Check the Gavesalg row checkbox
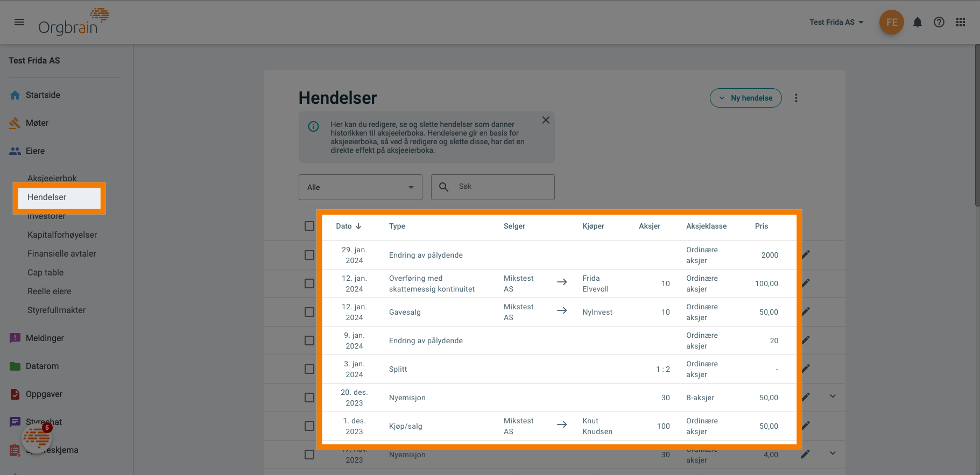This screenshot has width=980, height=475. coord(309,312)
